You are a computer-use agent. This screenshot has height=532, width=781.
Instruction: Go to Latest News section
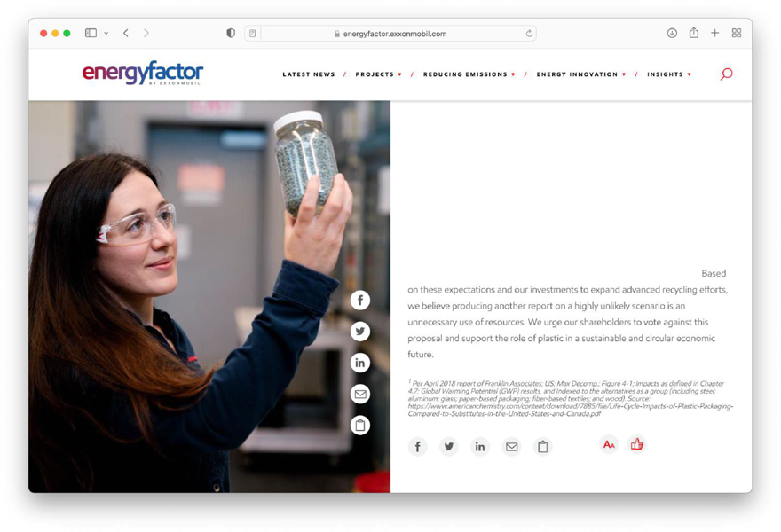tap(309, 74)
